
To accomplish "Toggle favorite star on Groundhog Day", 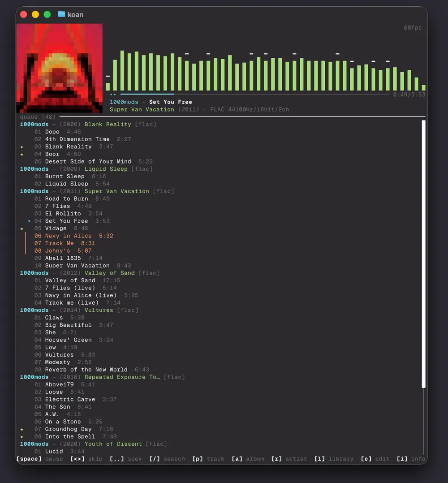I will point(22,429).
